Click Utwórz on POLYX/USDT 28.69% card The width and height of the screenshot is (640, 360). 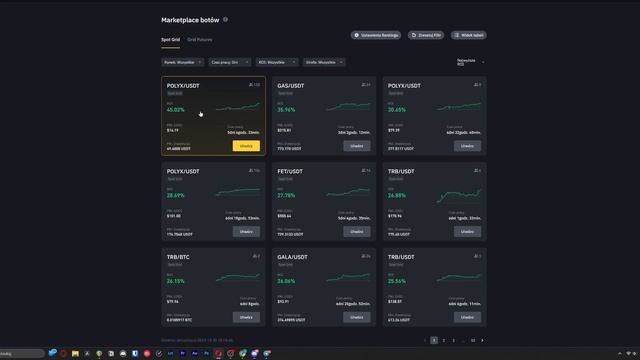[246, 231]
